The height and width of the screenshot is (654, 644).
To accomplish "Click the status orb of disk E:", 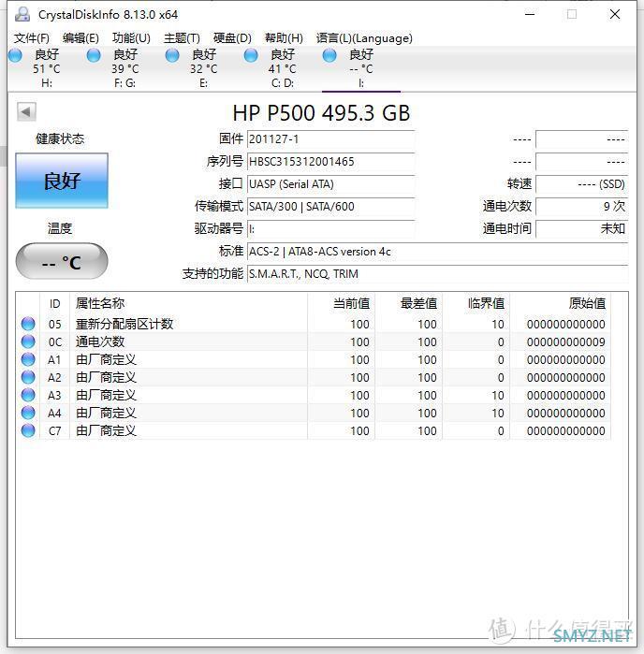I will (x=172, y=55).
